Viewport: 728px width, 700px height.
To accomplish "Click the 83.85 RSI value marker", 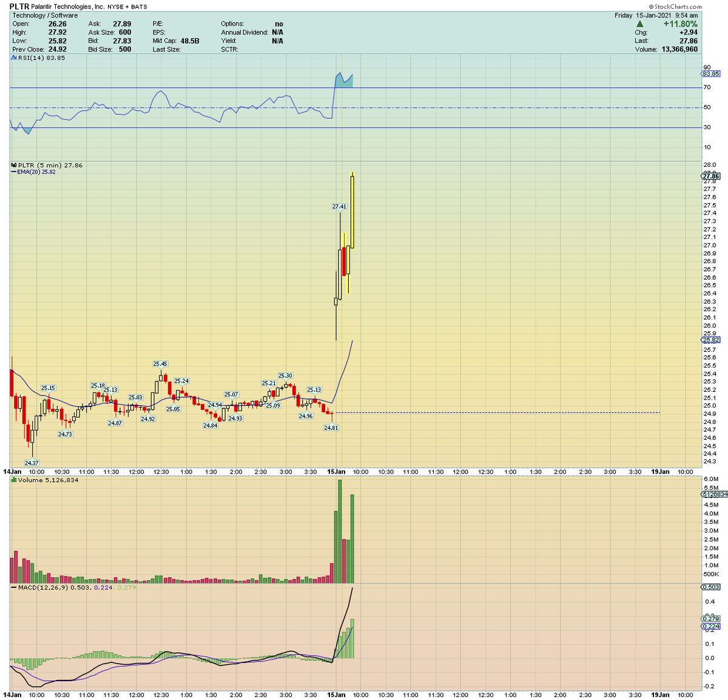I will pos(710,74).
